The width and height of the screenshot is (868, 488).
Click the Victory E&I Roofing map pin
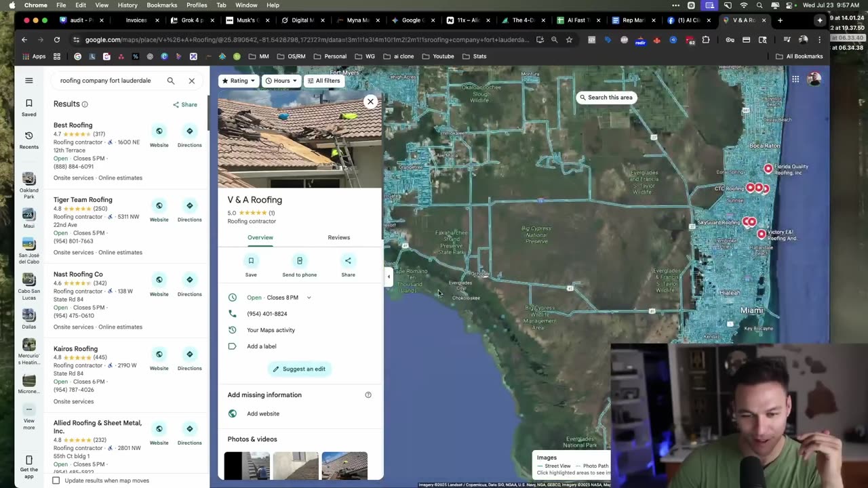click(762, 234)
